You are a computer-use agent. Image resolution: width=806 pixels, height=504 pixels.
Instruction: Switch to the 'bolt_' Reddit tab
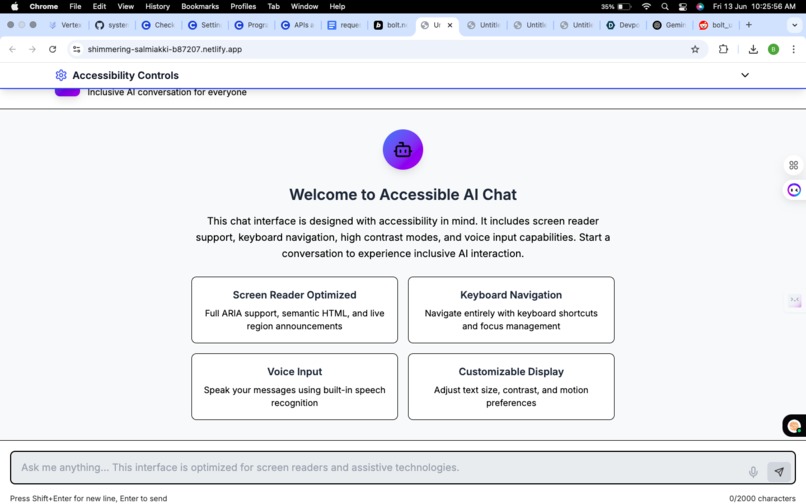coord(716,25)
